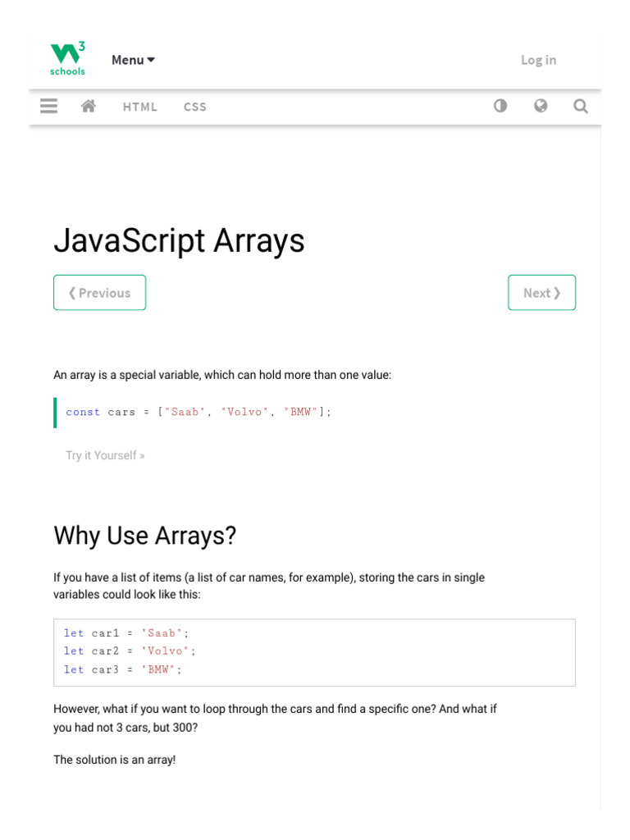
Task: Click the 'However, what if you want to loop' paragraph
Action: coord(275,718)
